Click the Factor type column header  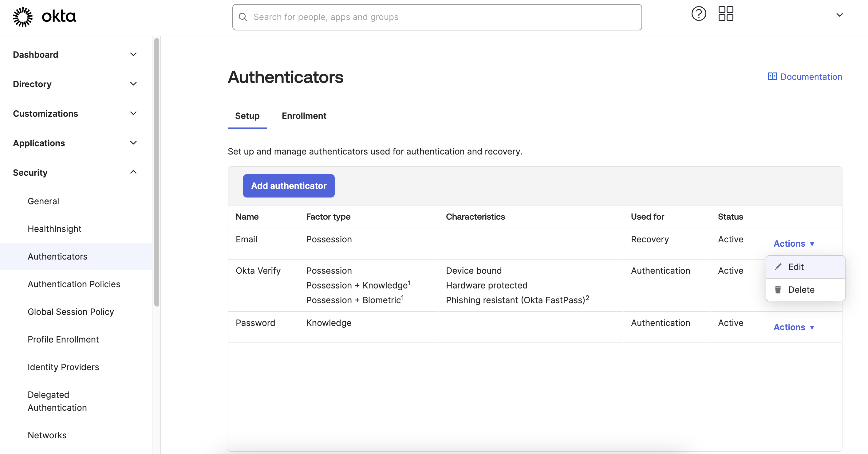tap(328, 217)
